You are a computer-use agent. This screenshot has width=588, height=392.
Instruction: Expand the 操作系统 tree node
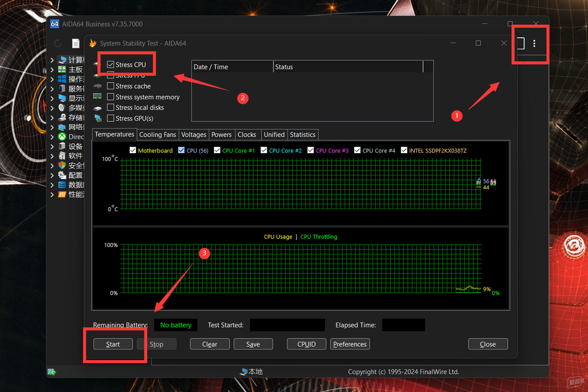[52, 79]
